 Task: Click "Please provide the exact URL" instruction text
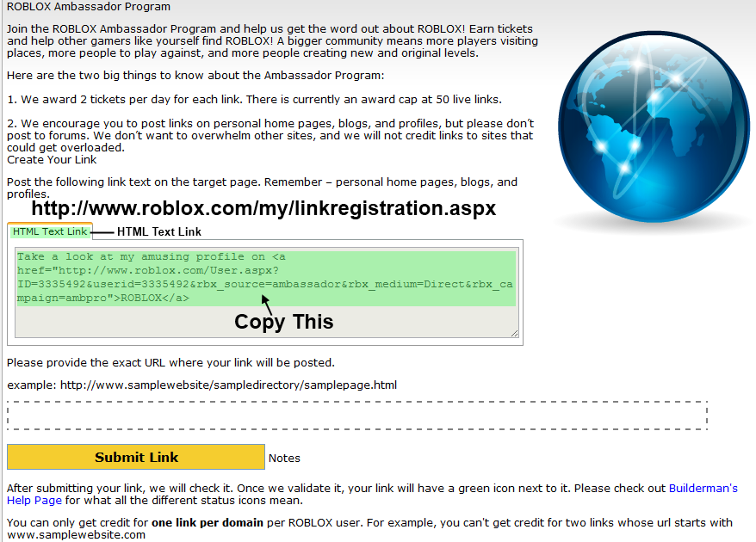[170, 362]
